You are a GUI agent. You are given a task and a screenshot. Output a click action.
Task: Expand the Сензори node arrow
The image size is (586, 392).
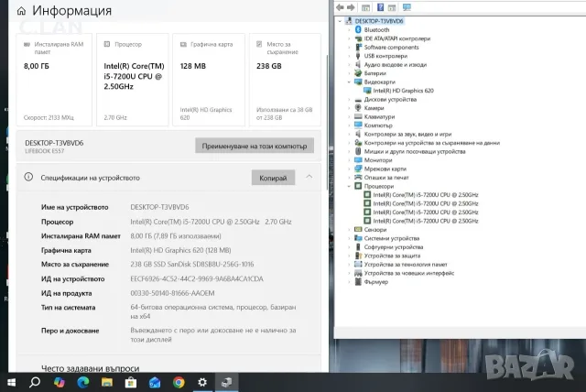(349, 230)
